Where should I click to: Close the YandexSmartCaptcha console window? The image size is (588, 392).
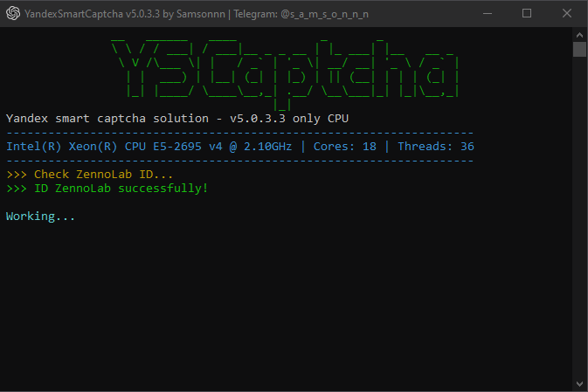pyautogui.click(x=566, y=13)
